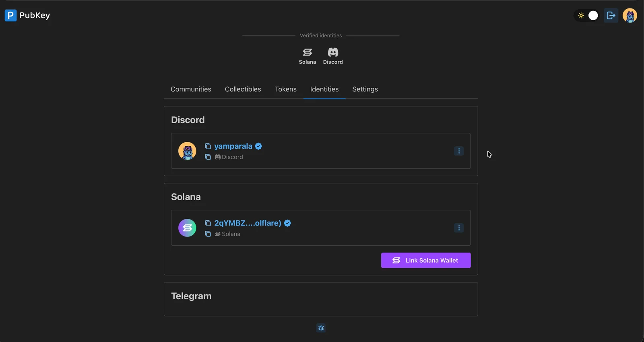The width and height of the screenshot is (644, 342).
Task: Toggle the light/dark theme switch
Action: [x=588, y=15]
